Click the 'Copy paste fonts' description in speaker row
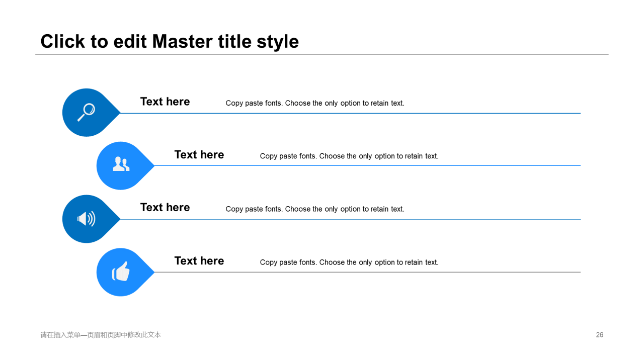This screenshot has height=362, width=644. coord(315,209)
